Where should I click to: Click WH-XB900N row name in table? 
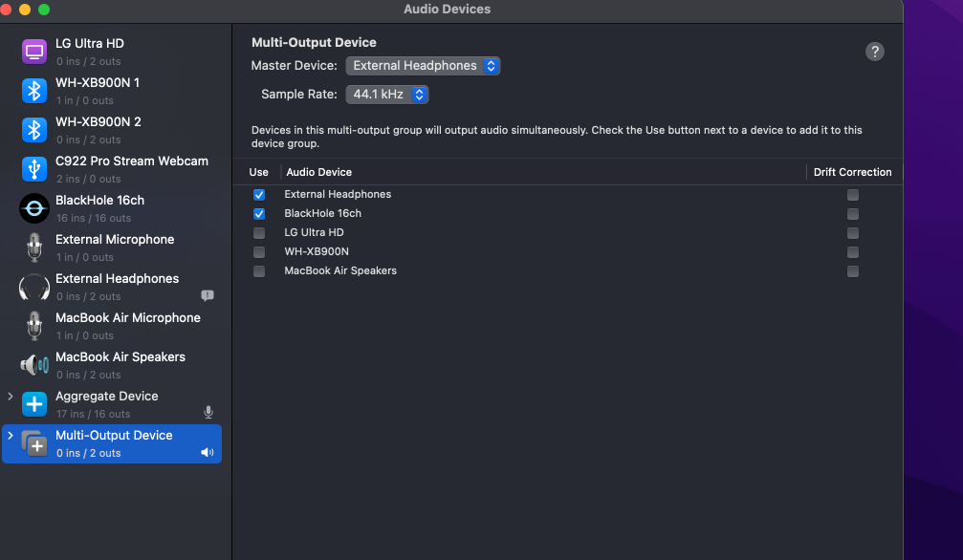(x=317, y=251)
